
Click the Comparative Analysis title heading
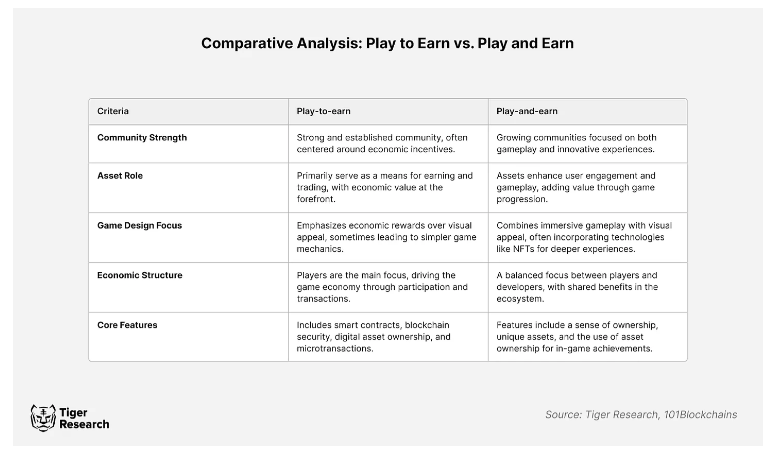point(387,43)
